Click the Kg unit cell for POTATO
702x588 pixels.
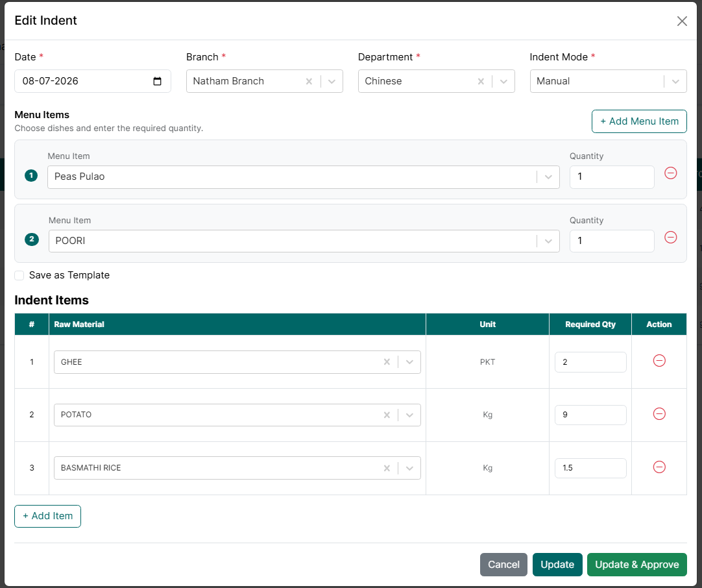coord(487,415)
